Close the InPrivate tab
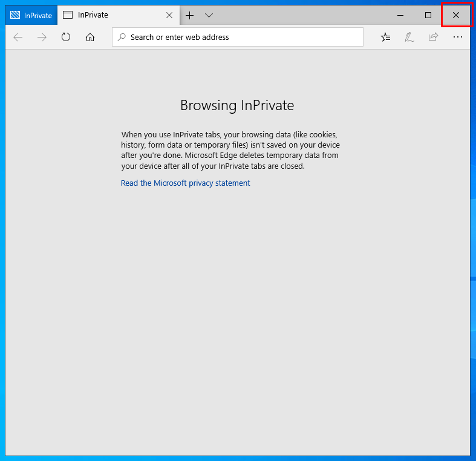Viewport: 476px width, 461px height. pos(169,15)
